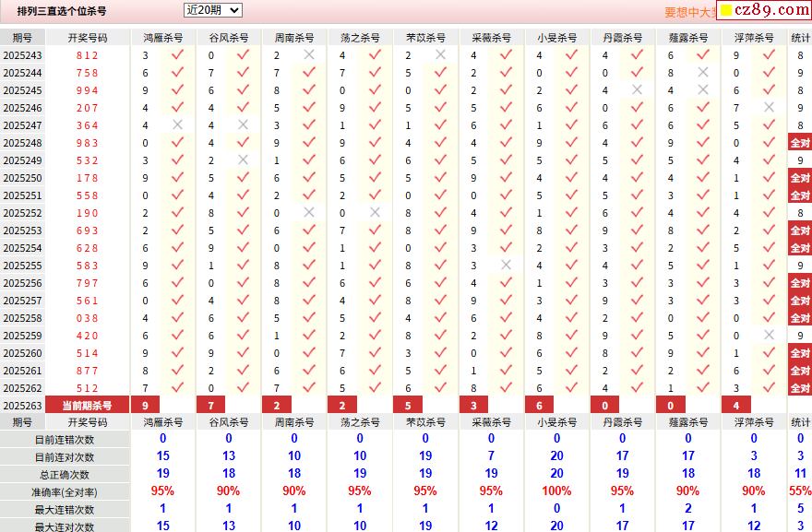Click current 小旻杀号 red box showing 6
812x532 pixels.
click(x=539, y=405)
